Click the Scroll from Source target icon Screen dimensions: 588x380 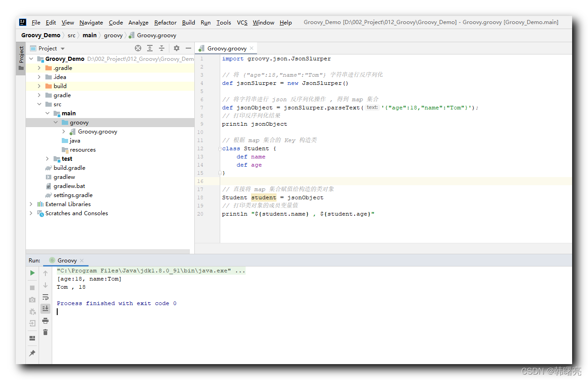pos(138,48)
